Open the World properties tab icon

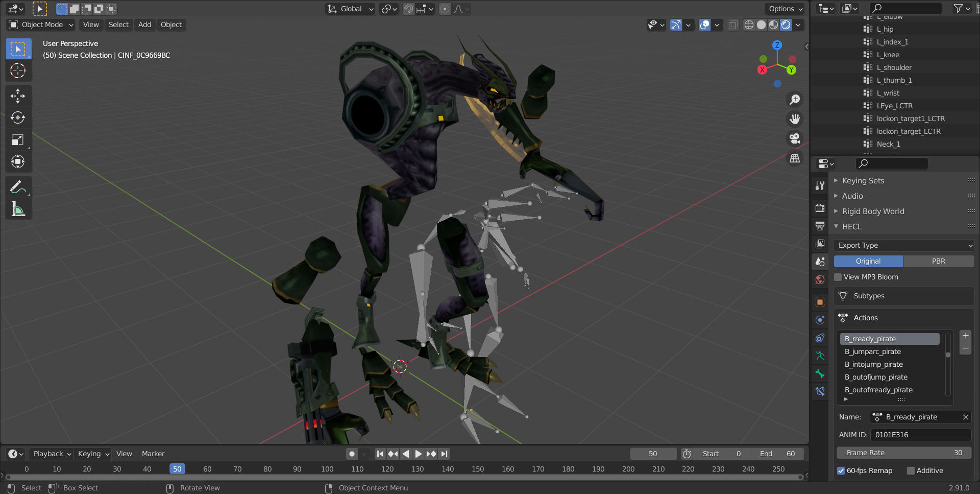click(x=820, y=279)
